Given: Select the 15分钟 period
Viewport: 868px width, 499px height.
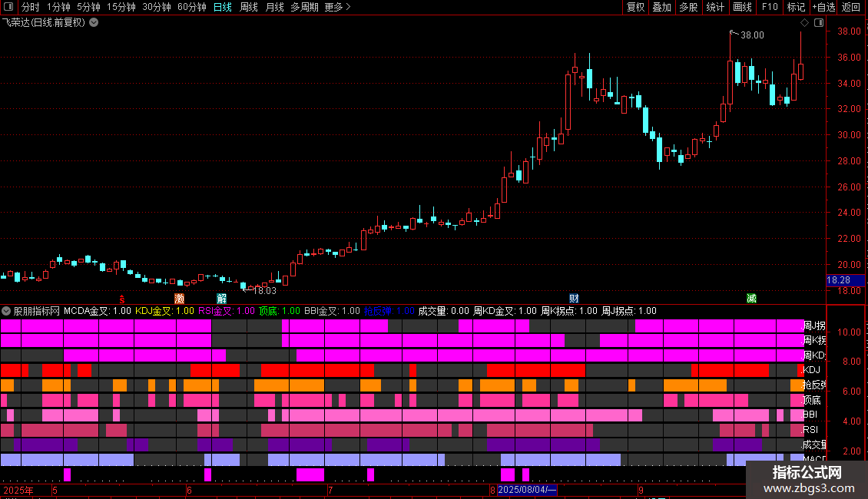Looking at the screenshot, I should 121,7.
